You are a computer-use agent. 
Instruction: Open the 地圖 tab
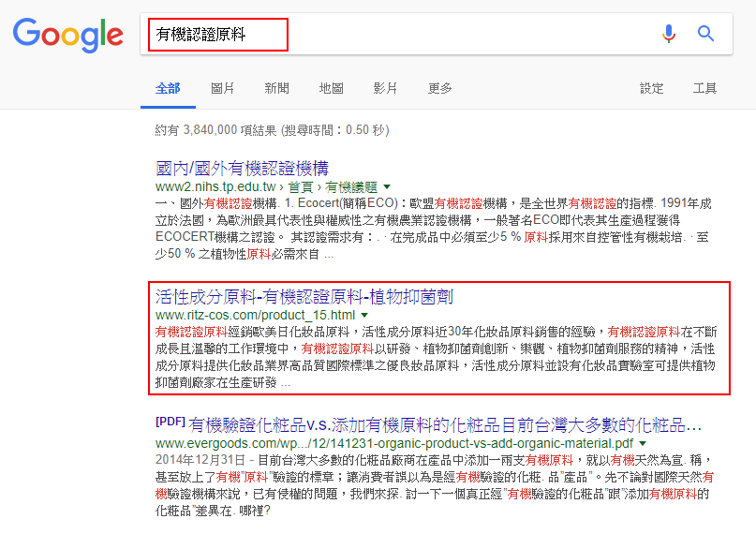click(332, 88)
